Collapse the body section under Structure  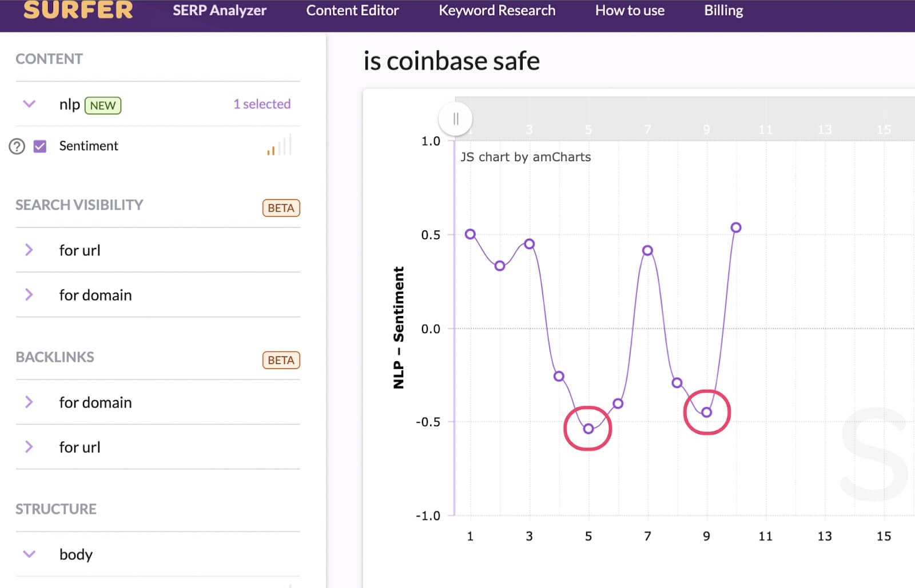tap(29, 554)
